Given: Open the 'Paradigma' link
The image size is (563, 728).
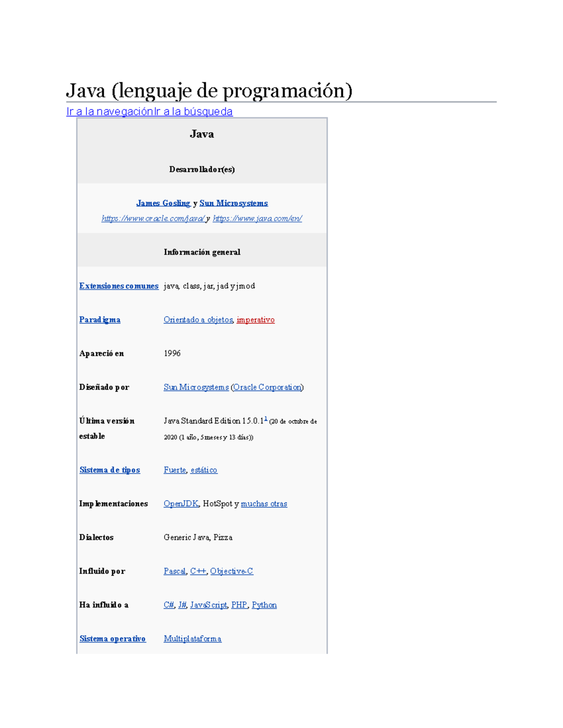Looking at the screenshot, I should coord(99,320).
